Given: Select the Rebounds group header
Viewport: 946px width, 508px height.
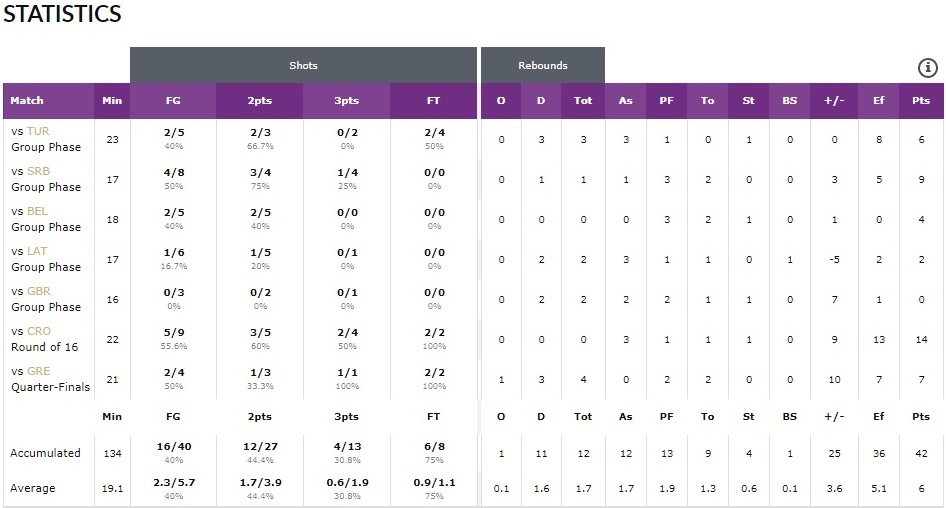Looking at the screenshot, I should pos(542,65).
